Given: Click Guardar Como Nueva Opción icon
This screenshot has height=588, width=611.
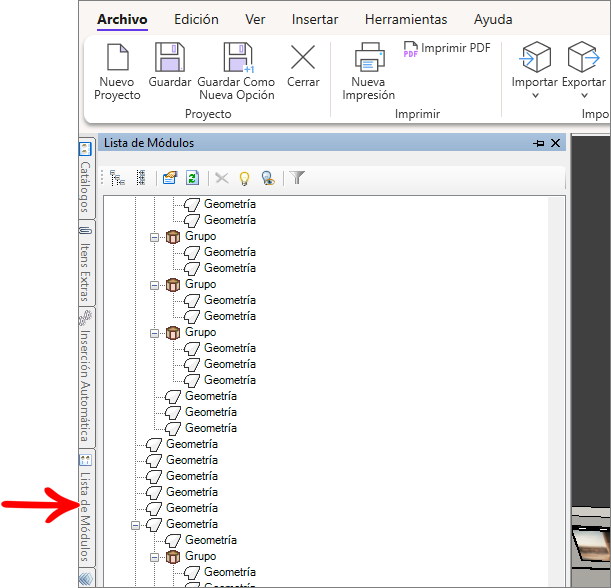Looking at the screenshot, I should [238, 57].
